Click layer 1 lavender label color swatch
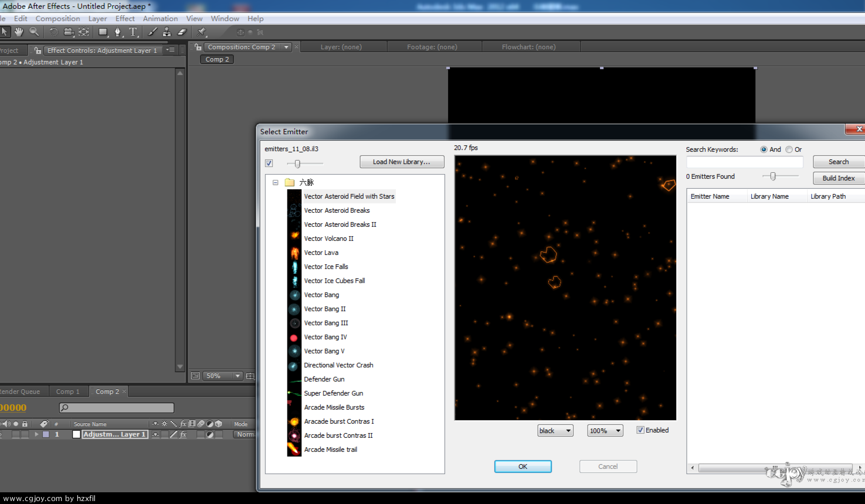The width and height of the screenshot is (865, 504). 46,434
